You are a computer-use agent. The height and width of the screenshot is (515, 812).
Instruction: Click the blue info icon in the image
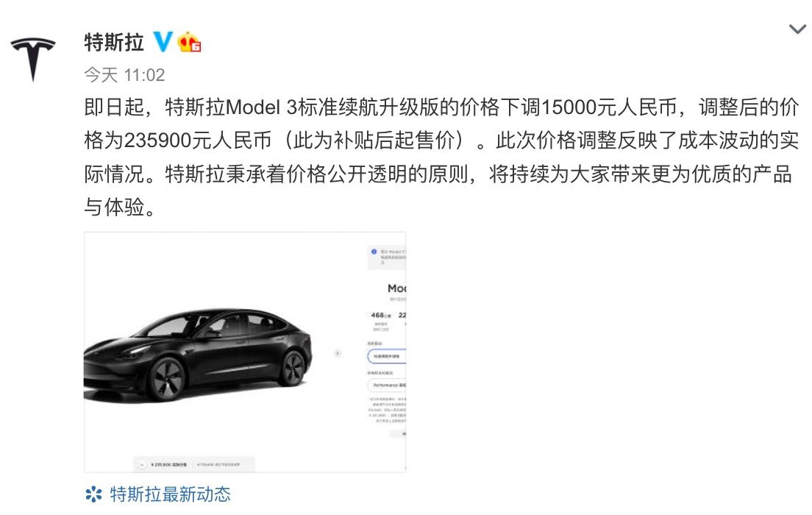374,252
